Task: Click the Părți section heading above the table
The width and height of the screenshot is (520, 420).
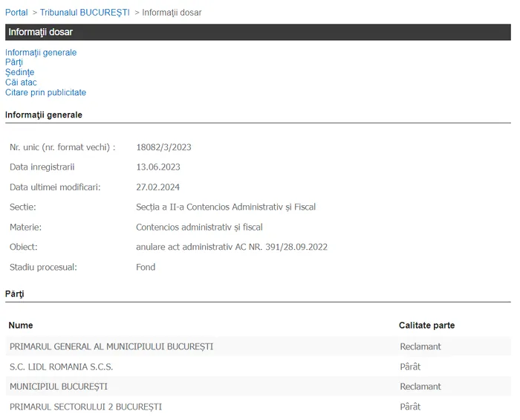Action: (15, 294)
